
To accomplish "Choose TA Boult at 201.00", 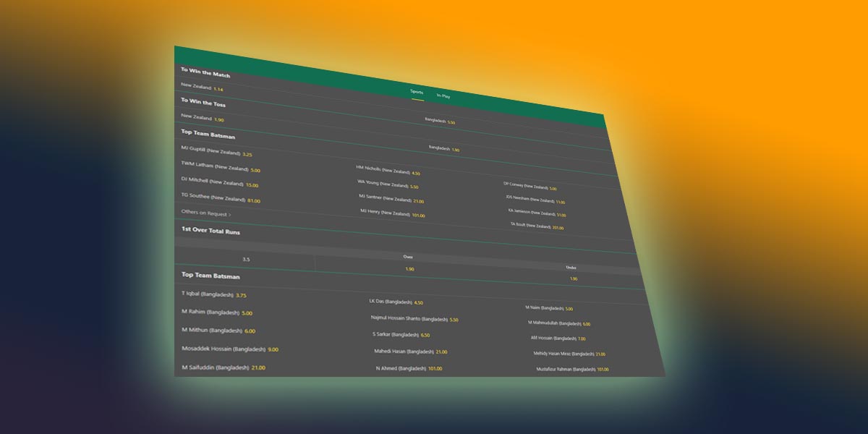I will pos(537,226).
